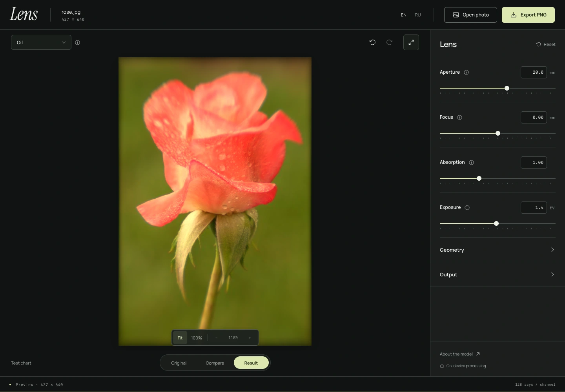Click the Absorption value field
This screenshot has height=392, width=565.
(x=534, y=162)
